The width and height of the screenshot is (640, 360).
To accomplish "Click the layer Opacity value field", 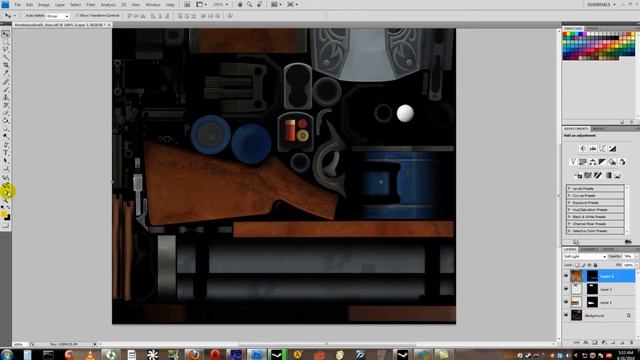I will click(628, 256).
